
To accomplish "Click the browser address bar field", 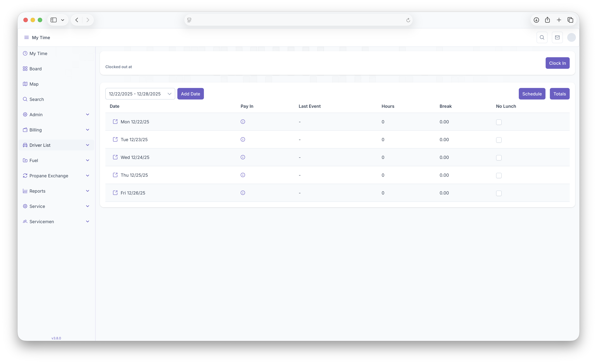I will (298, 20).
